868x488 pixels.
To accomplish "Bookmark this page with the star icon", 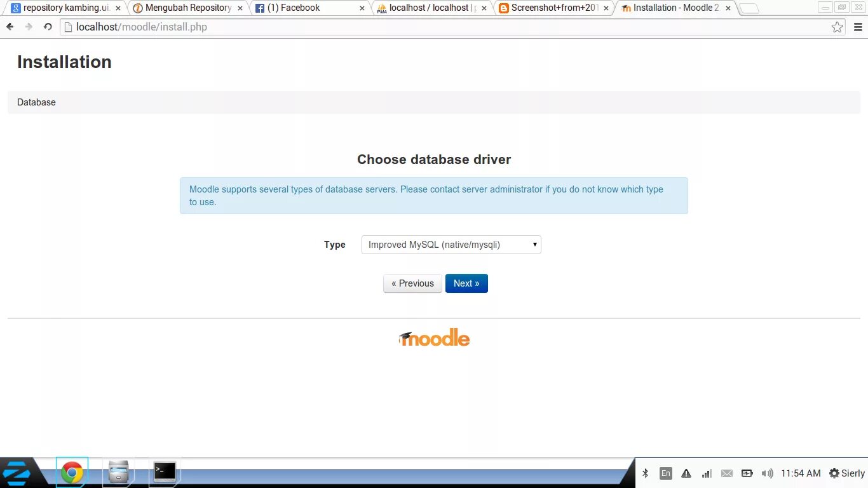I will [x=837, y=27].
